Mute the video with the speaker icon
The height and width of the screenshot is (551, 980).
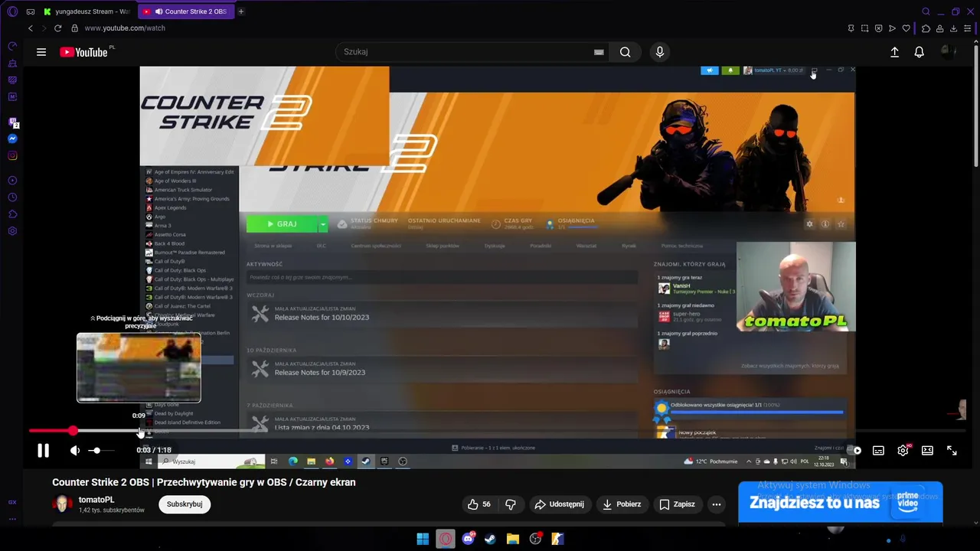pos(74,451)
